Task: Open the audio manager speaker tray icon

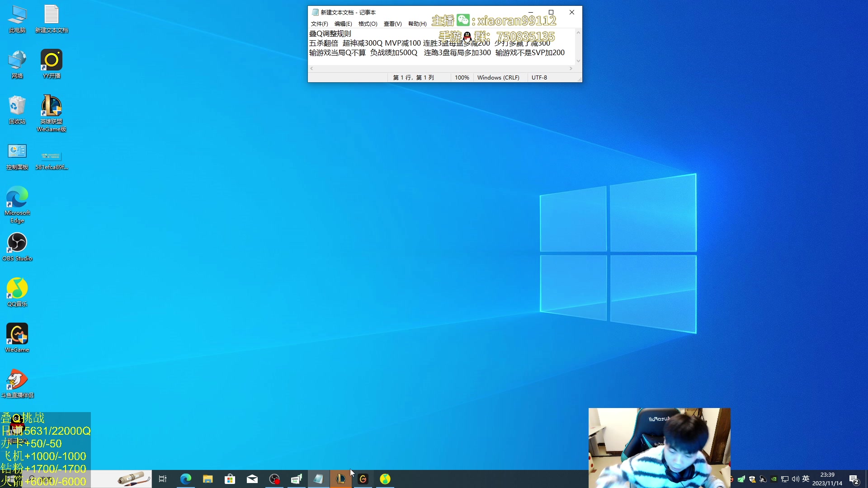Action: (763, 479)
